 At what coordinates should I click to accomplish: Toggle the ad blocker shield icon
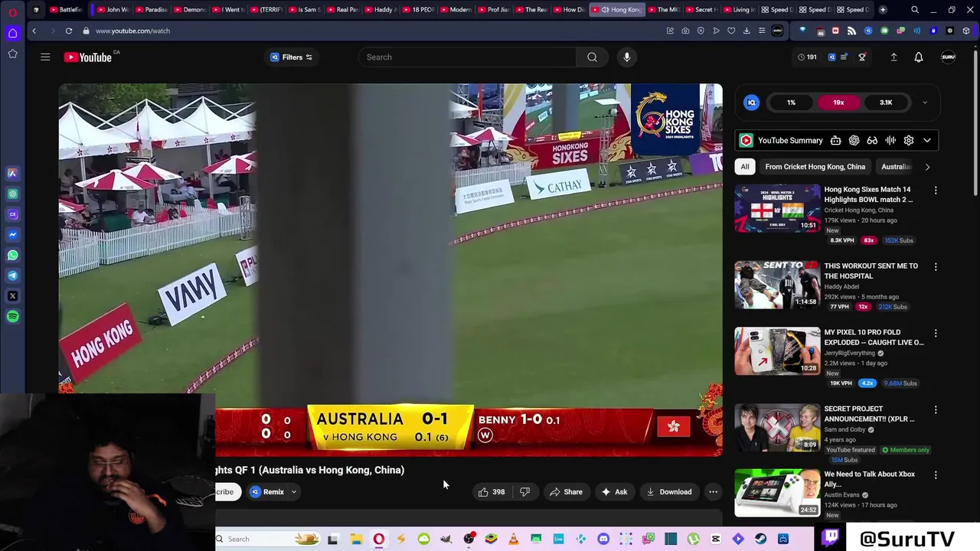click(701, 31)
